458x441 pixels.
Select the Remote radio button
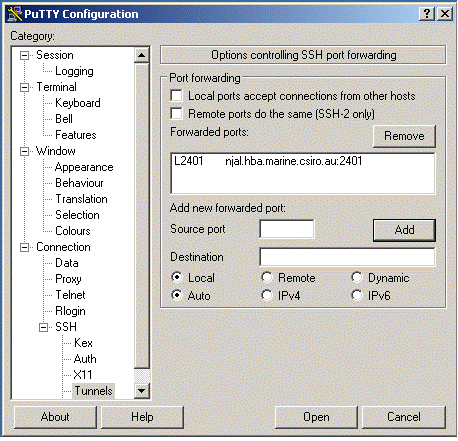(x=267, y=277)
